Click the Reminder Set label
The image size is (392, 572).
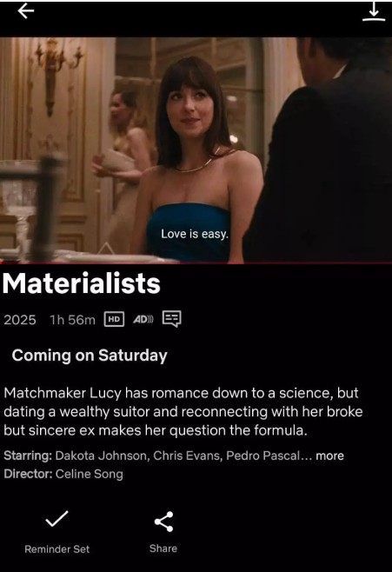coord(56,549)
